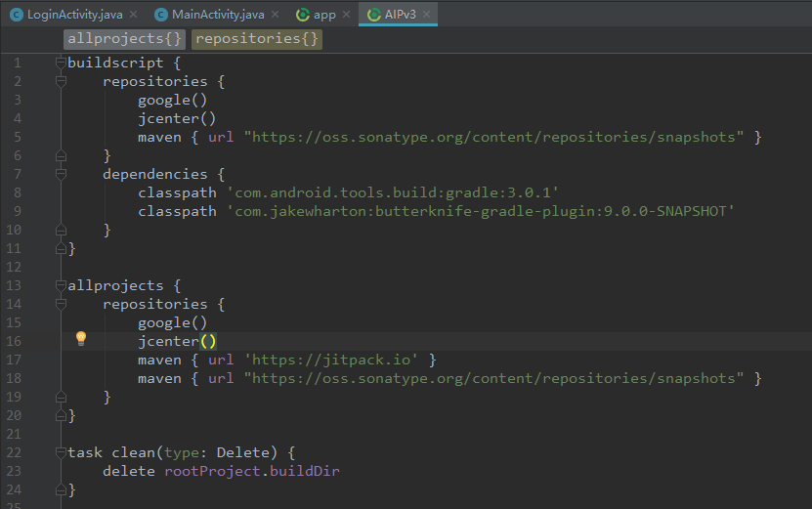Close the AIPv3 tab
The height and width of the screenshot is (509, 812).
click(x=426, y=15)
